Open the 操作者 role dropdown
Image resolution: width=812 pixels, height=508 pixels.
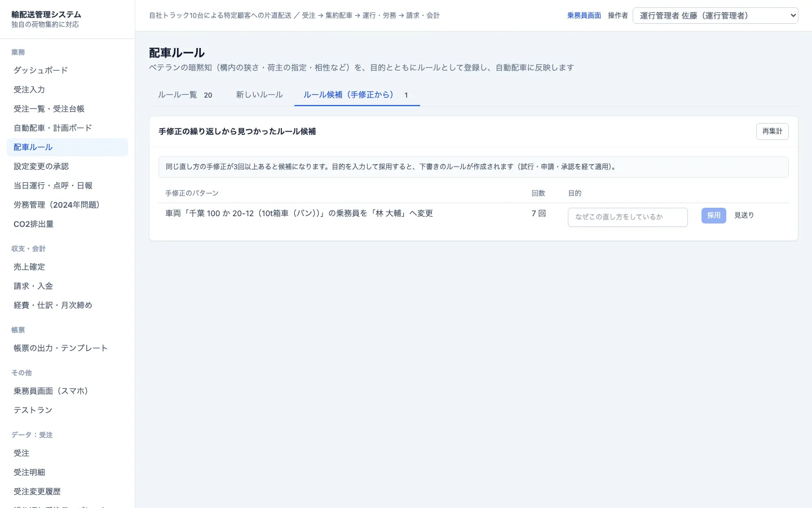coord(715,15)
